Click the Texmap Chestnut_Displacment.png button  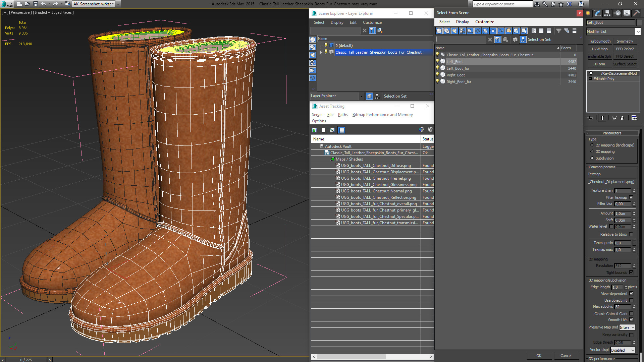[611, 182]
